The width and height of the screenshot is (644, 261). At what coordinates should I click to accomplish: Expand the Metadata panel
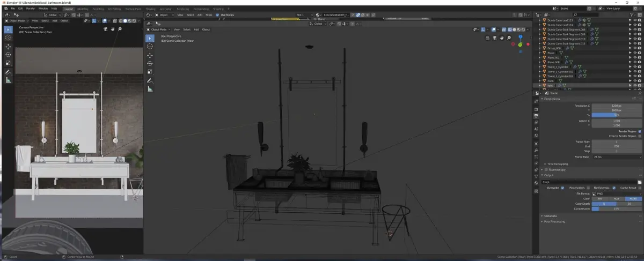tap(550, 216)
